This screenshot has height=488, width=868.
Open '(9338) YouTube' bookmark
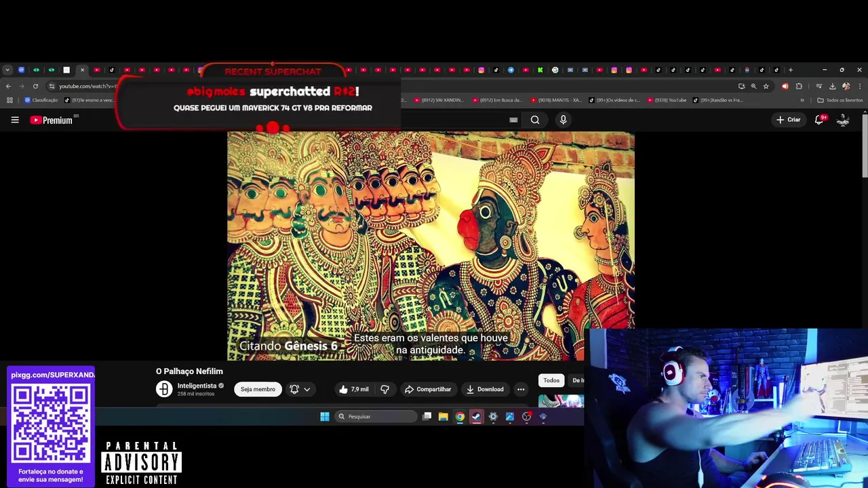coord(667,100)
